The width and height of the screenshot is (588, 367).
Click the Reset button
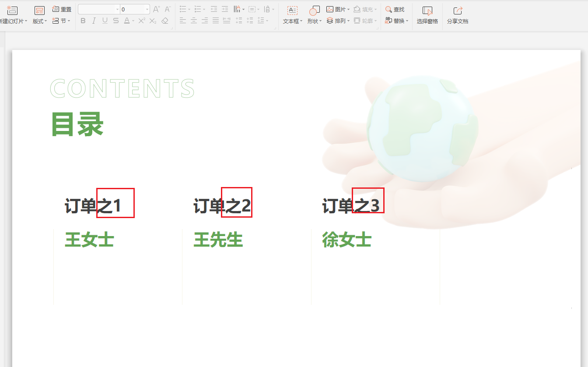[x=62, y=9]
